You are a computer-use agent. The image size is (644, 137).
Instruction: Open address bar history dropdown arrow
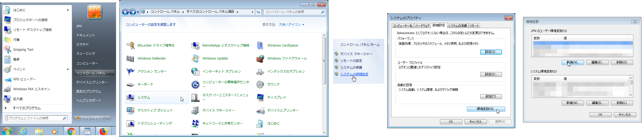point(252,12)
